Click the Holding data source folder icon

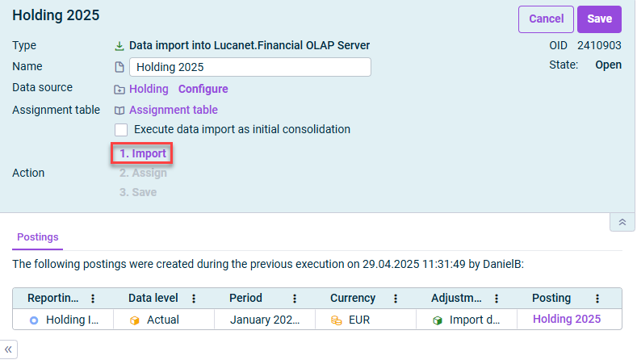pyautogui.click(x=119, y=90)
